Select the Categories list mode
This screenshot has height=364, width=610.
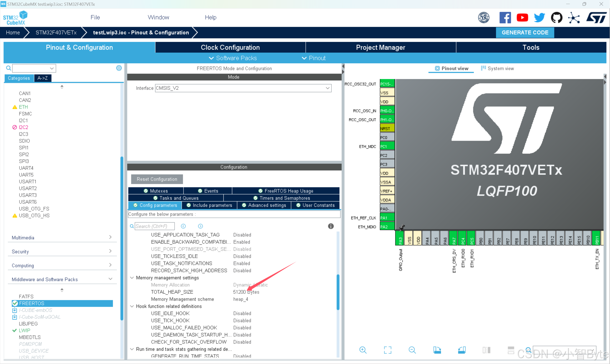coord(19,78)
